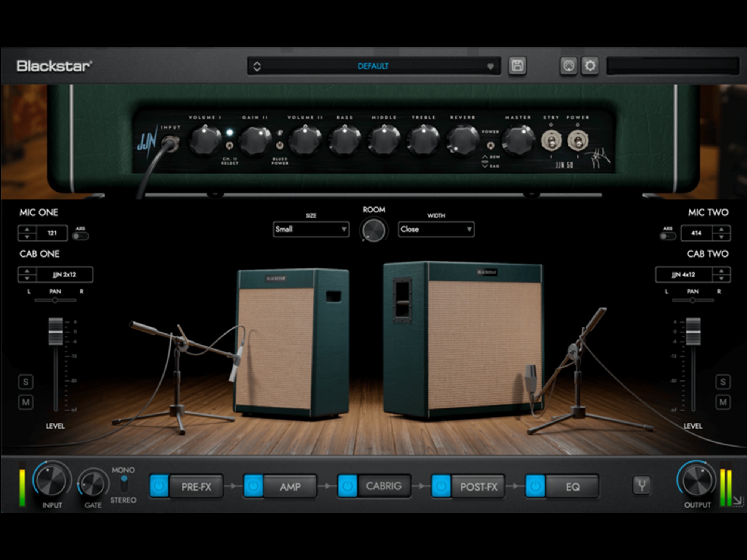747x560 pixels.
Task: Click the amp MASTER knob
Action: click(518, 140)
